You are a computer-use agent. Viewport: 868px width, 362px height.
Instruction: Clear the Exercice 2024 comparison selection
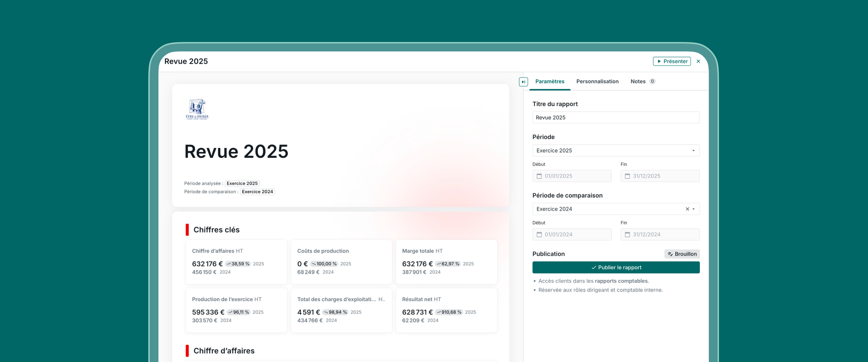[687, 209]
